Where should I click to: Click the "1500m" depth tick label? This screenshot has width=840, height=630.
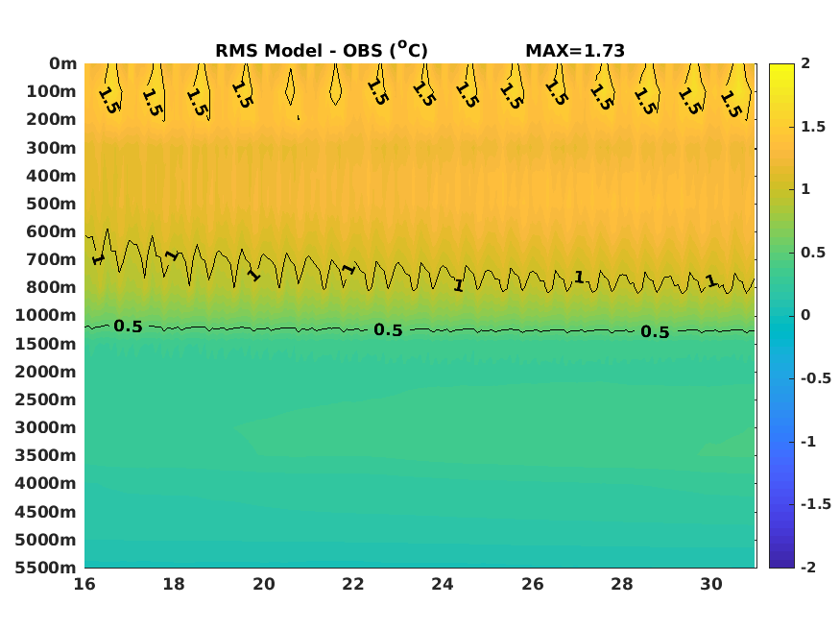[46, 344]
